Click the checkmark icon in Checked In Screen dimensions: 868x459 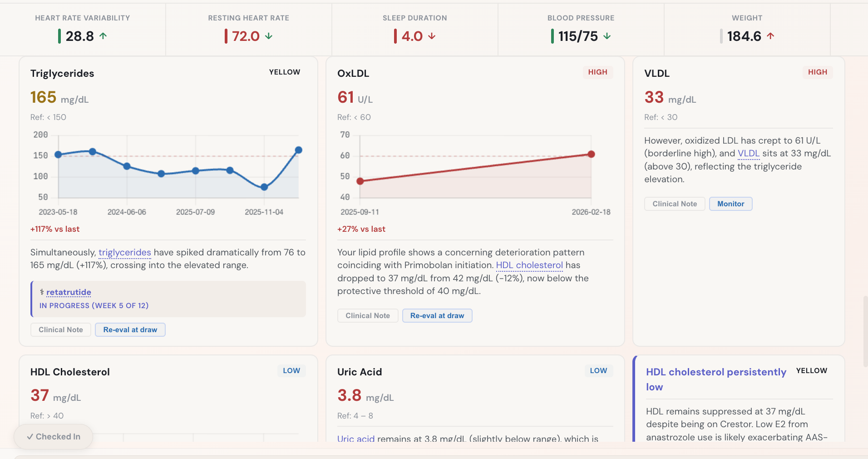pos(30,437)
